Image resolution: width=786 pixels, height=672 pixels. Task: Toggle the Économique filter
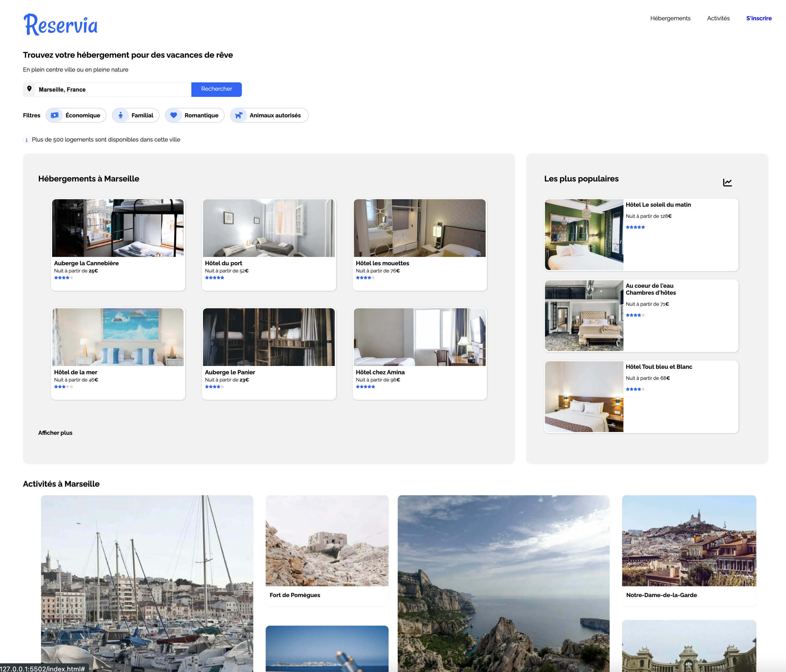click(76, 115)
